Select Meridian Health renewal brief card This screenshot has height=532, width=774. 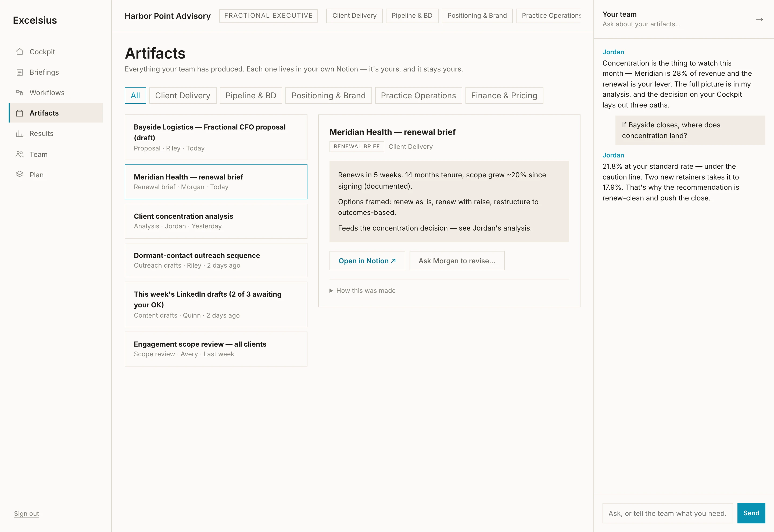point(216,182)
